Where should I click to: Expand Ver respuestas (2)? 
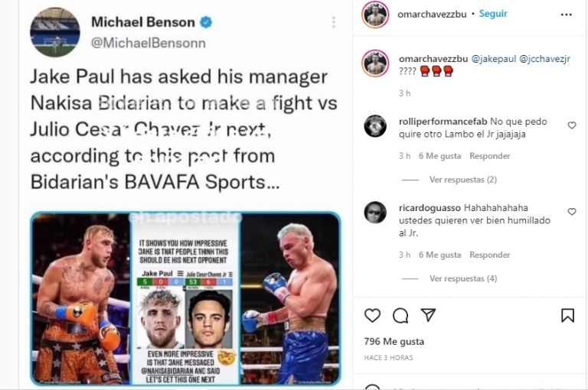point(463,180)
